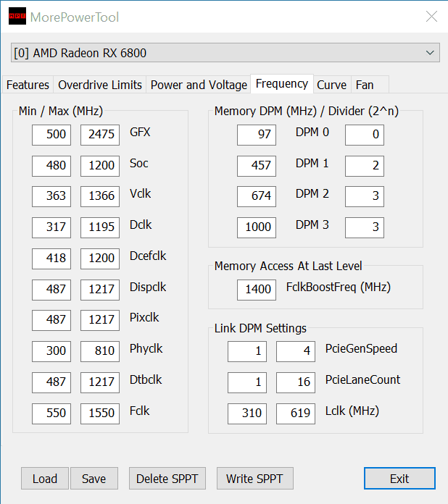Click DPM 2 divider field
This screenshot has width=448, height=504.
click(x=365, y=196)
